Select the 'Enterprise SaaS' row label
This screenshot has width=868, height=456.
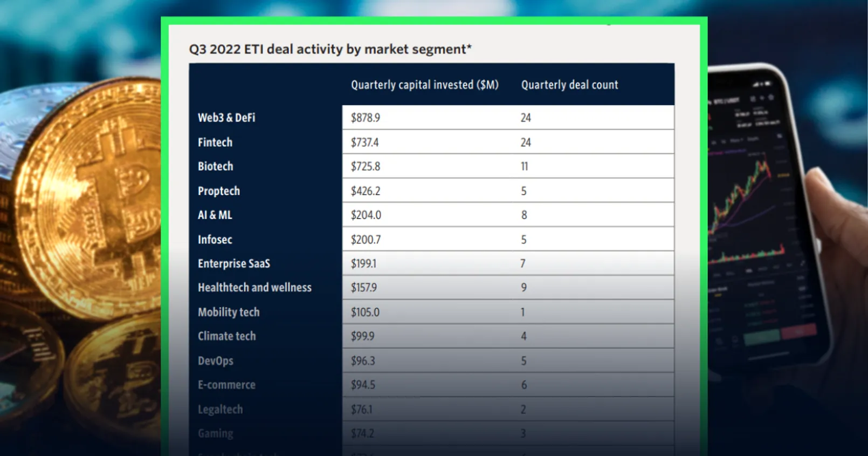[x=234, y=263]
